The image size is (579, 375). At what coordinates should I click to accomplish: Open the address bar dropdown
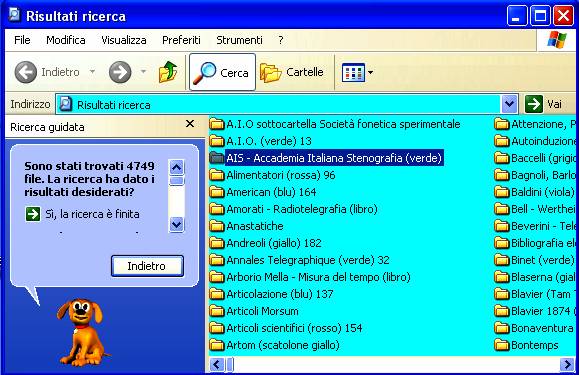[509, 104]
